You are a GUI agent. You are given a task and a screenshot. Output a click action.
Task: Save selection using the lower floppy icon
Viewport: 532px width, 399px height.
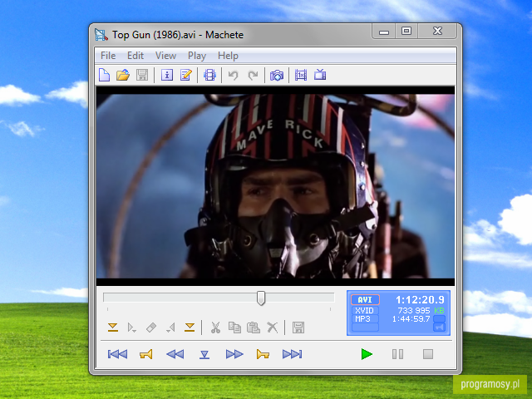coord(298,328)
